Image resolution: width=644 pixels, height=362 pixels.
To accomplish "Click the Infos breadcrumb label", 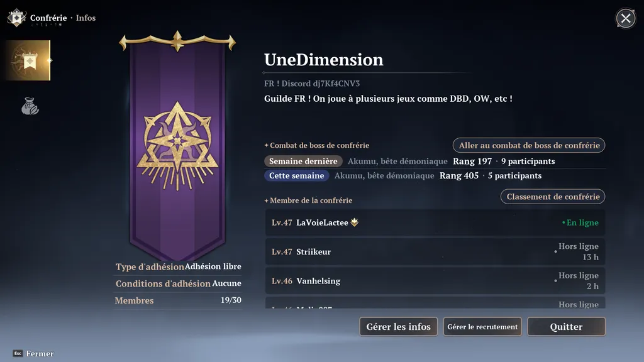I will tap(86, 18).
